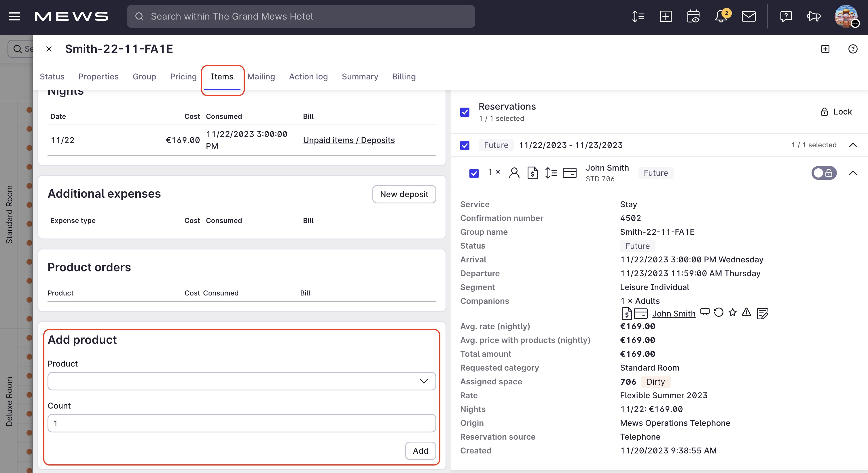
Task: Click the new reservation plus icon in header
Action: 666,16
